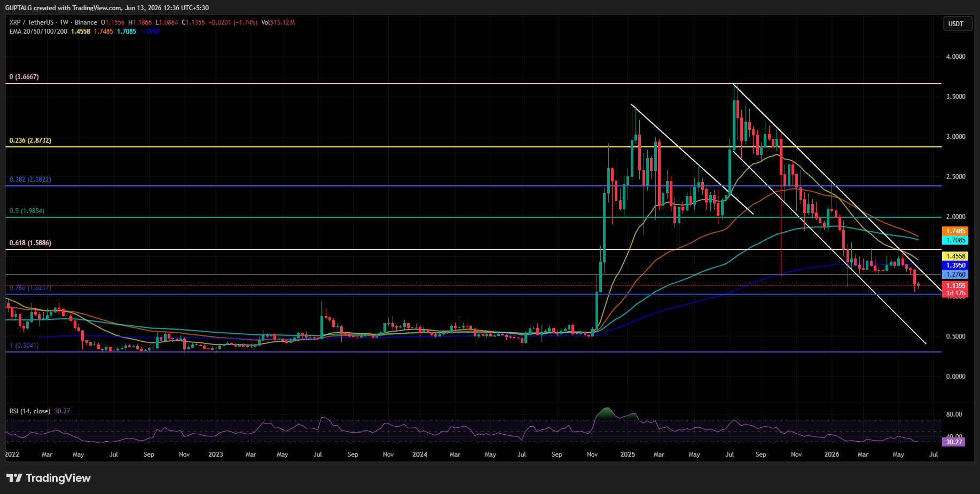Screen dimensions: 980x494
Task: Click the purple 30.27 RSI axis tag
Action: 954,442
